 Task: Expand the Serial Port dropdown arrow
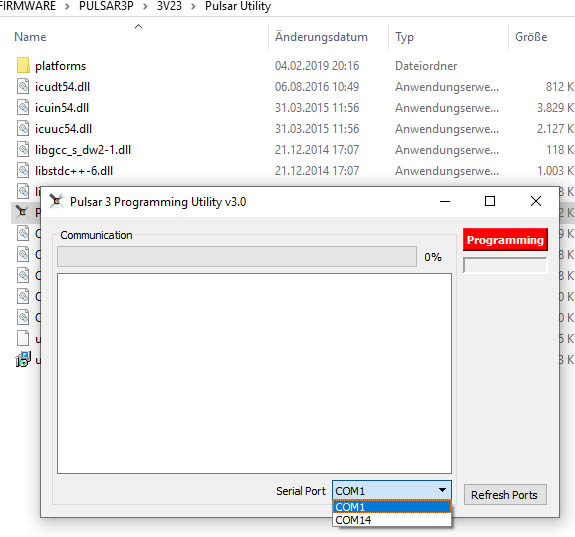(442, 490)
